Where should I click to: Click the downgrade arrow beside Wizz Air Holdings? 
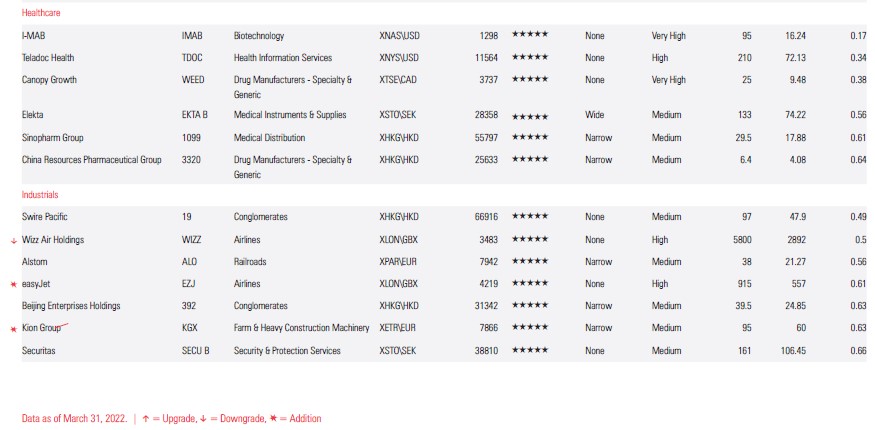tap(13, 241)
